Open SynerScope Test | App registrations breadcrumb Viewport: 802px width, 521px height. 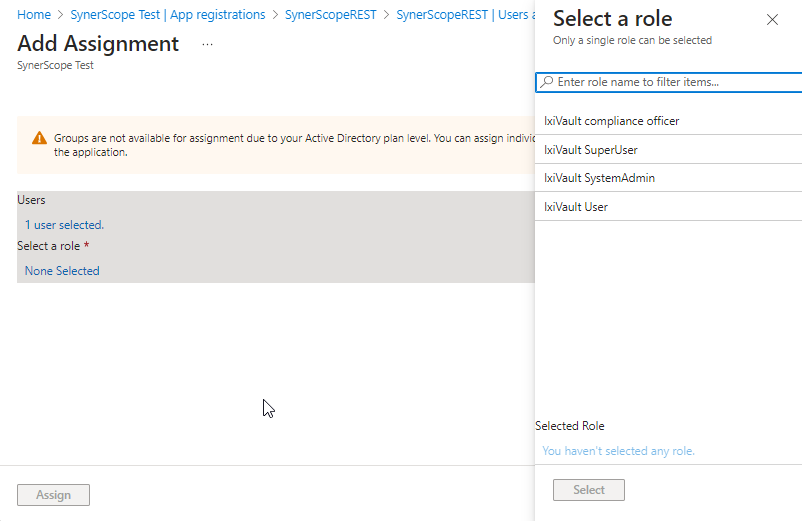168,15
